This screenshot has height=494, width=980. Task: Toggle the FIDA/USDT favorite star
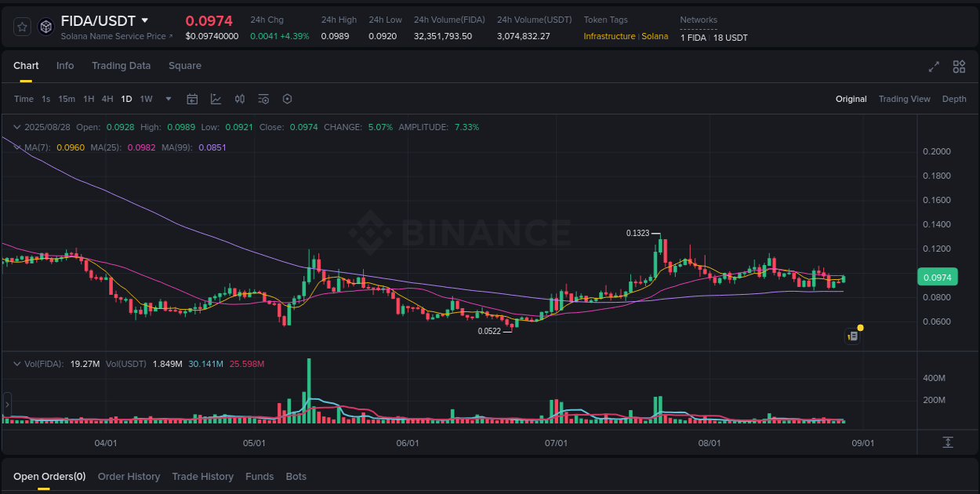tap(22, 26)
